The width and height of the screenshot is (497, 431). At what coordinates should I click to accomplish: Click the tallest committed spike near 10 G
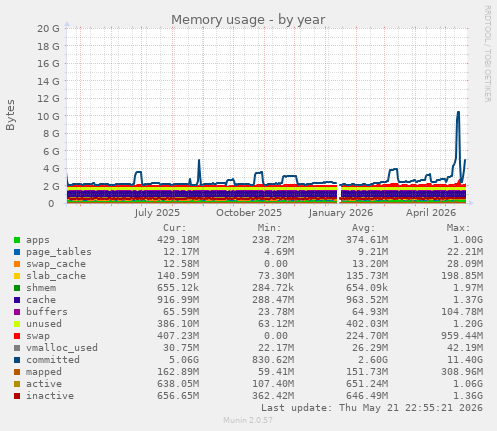pos(458,113)
